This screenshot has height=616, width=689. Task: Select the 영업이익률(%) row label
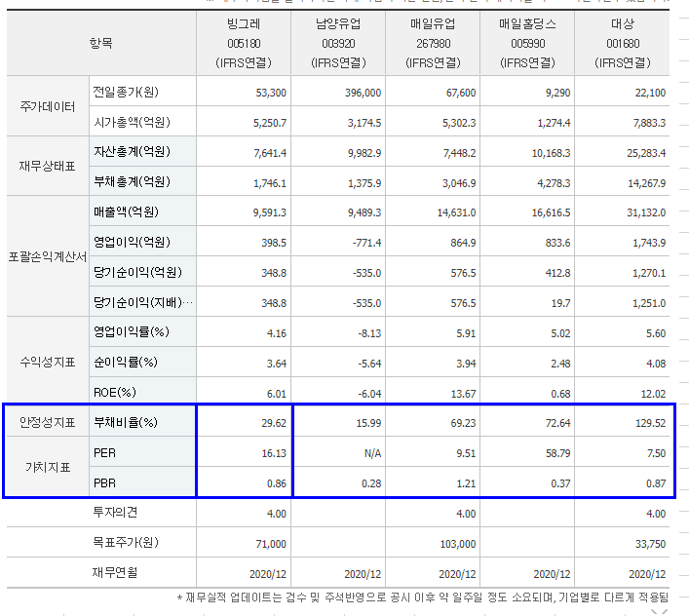pyautogui.click(x=131, y=332)
